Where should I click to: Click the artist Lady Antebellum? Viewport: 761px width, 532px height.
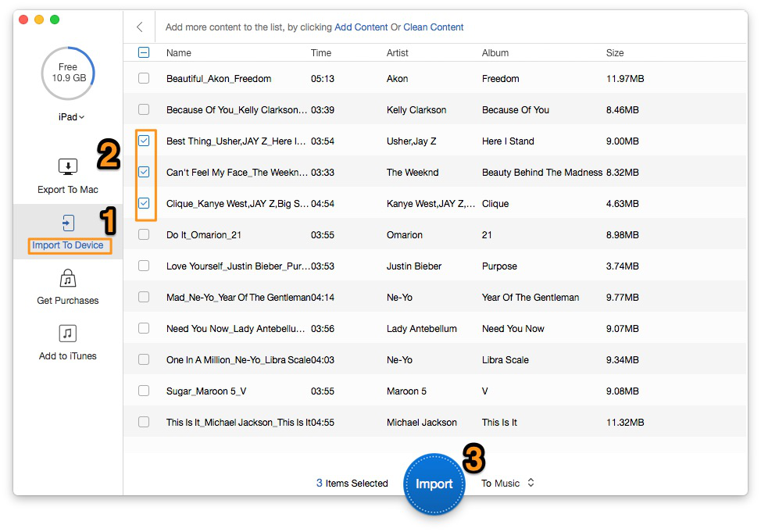tap(421, 329)
